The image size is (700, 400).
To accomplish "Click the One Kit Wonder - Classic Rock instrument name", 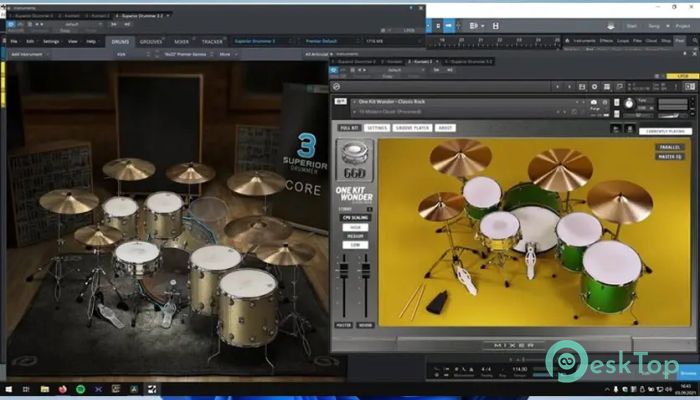I will point(392,102).
